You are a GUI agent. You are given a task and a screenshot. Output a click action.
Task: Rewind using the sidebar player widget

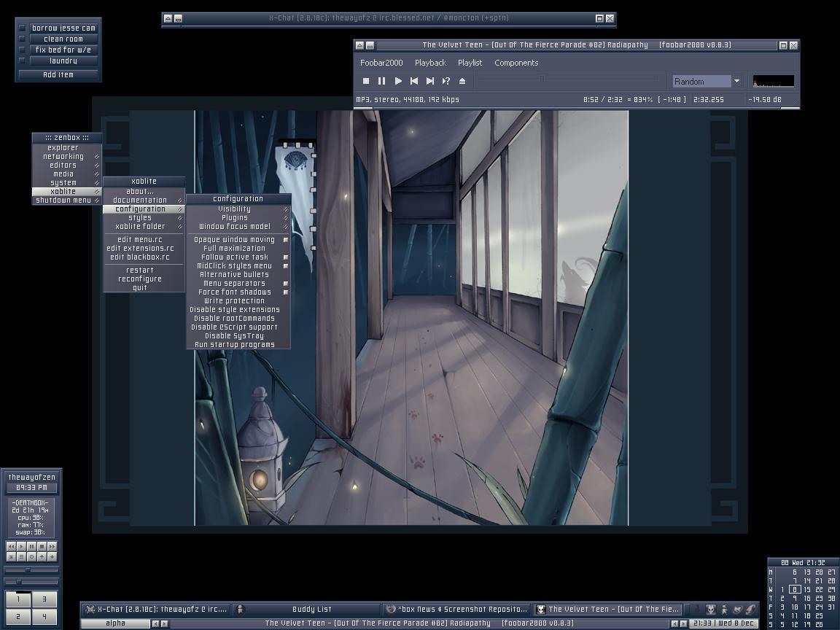[x=11, y=546]
